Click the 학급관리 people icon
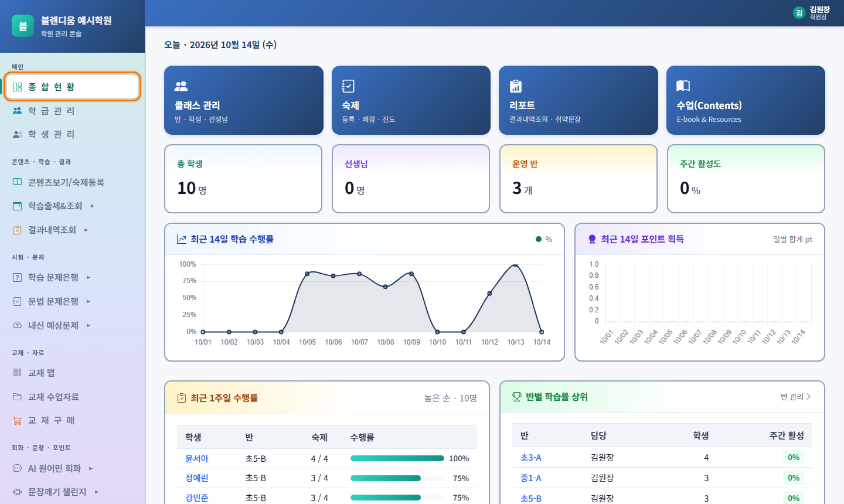 18,111
